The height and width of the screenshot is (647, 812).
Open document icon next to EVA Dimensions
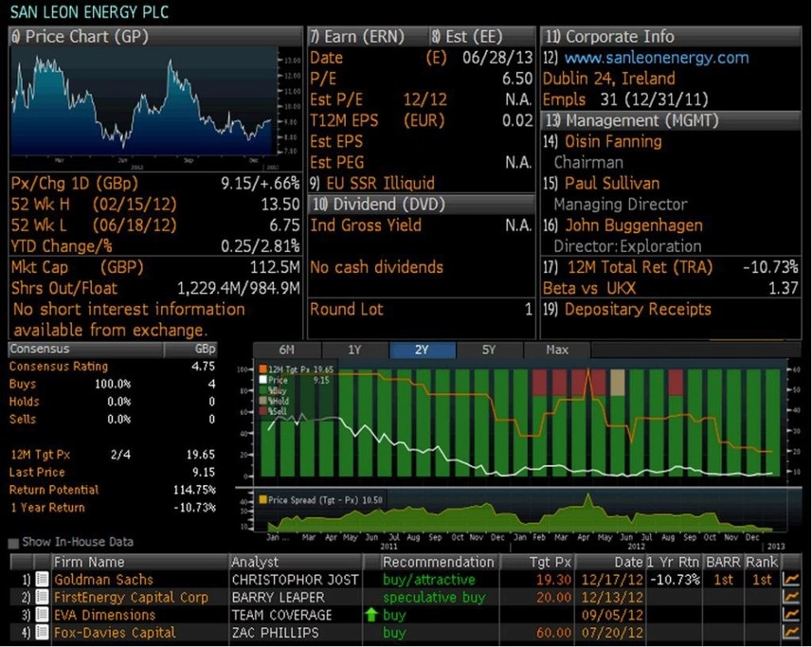coord(42,615)
